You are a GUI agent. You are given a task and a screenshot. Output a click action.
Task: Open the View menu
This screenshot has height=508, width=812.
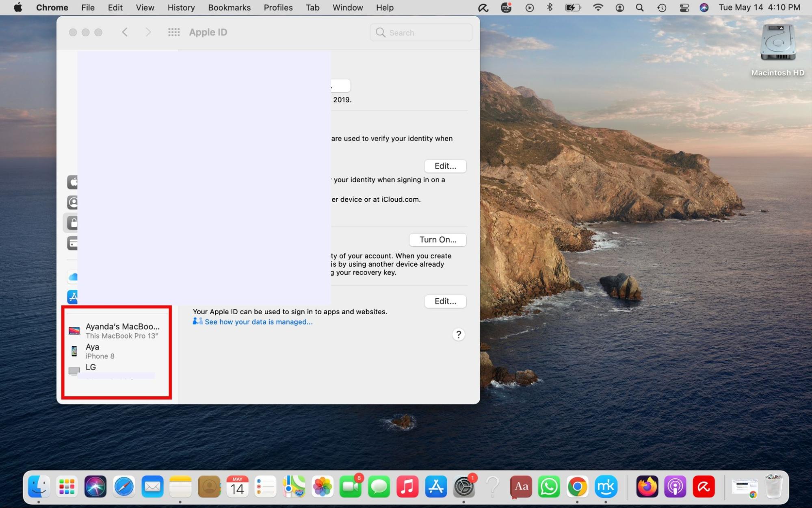[145, 7]
